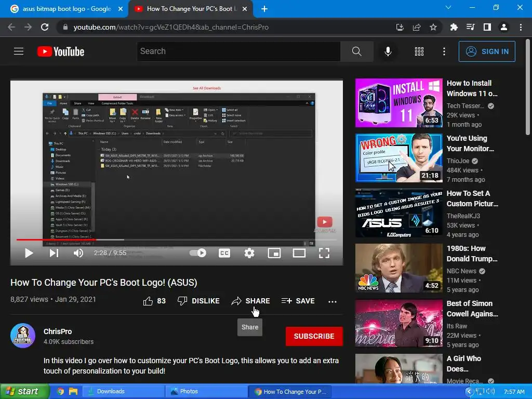Open more actions ellipsis below video

point(332,301)
